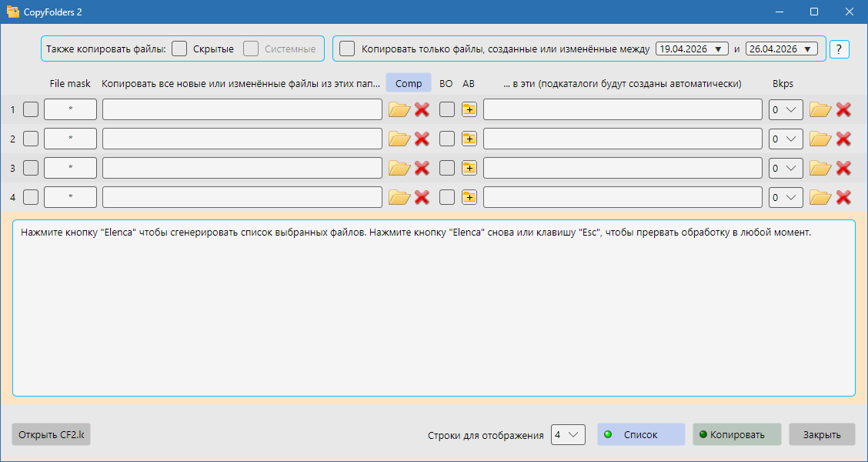Click inside the source path field, row 1
Screen dimensions: 868x462
click(242, 109)
